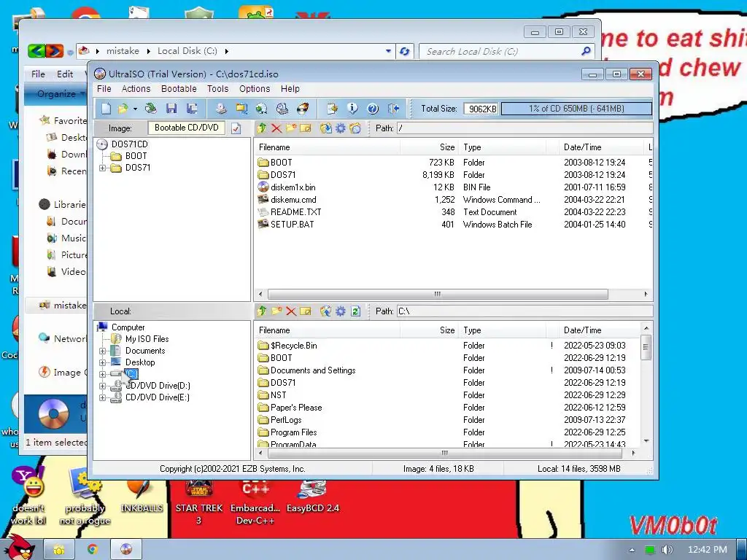Expand the Documents node in Local tree
The image size is (747, 560).
pyautogui.click(x=102, y=351)
